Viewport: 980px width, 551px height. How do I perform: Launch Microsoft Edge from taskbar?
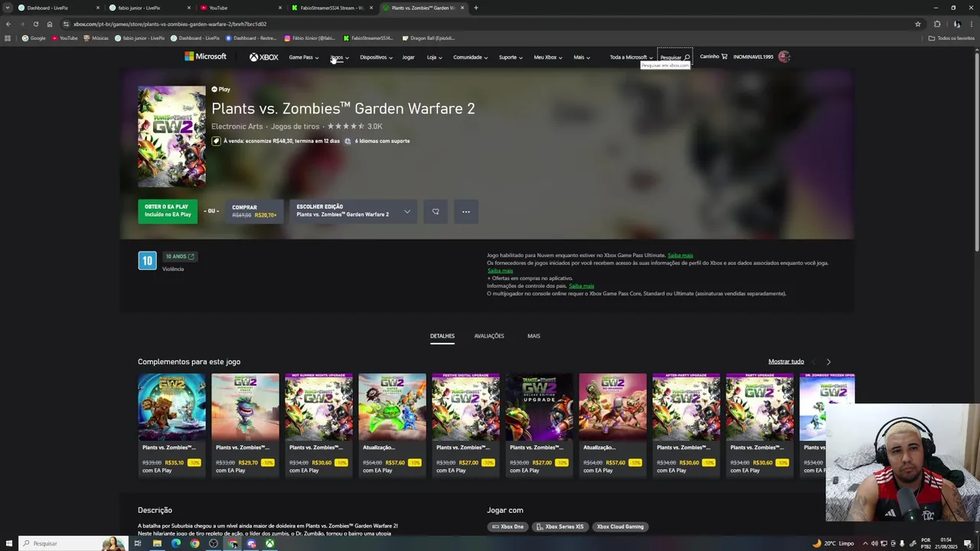(176, 543)
